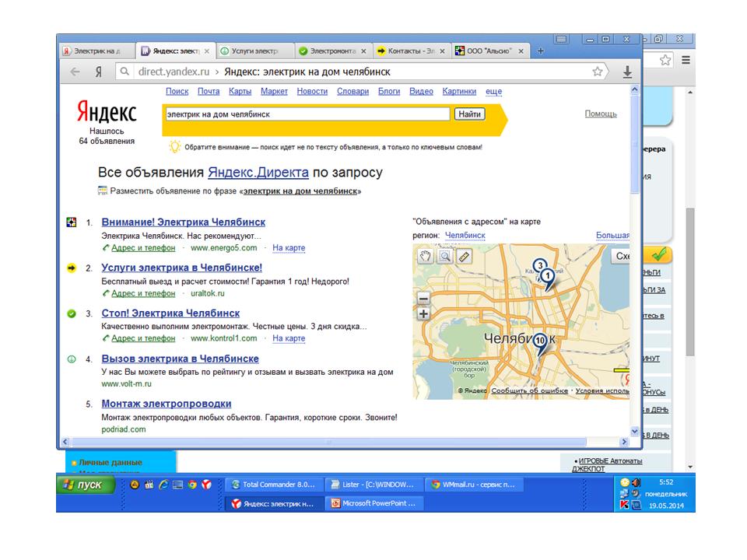
Task: Open Яндекс.Директа link in heading
Action: [x=258, y=173]
